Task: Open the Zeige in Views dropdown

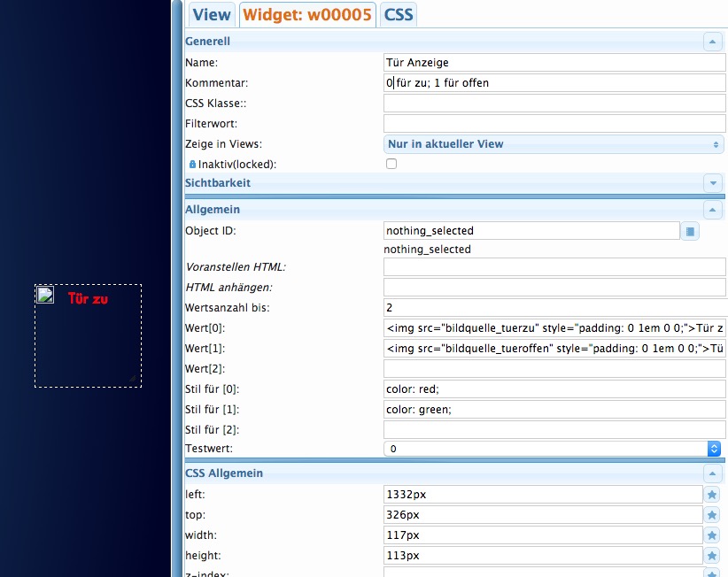Action: pyautogui.click(x=554, y=144)
